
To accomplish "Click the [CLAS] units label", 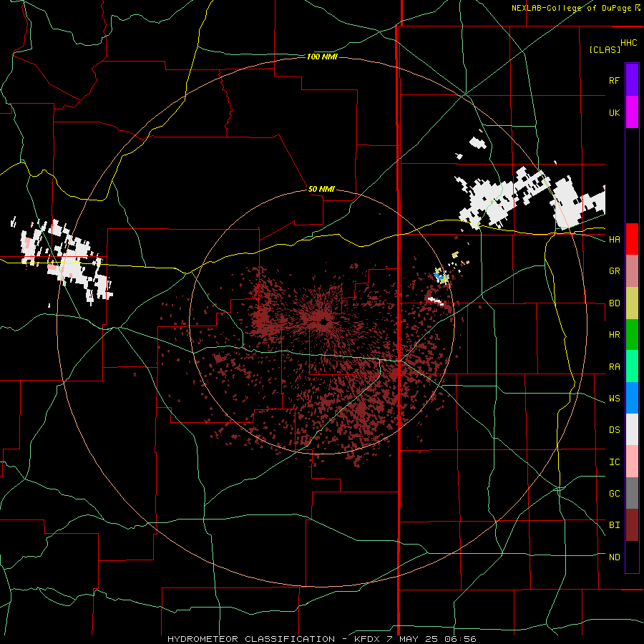I will 605,49.
